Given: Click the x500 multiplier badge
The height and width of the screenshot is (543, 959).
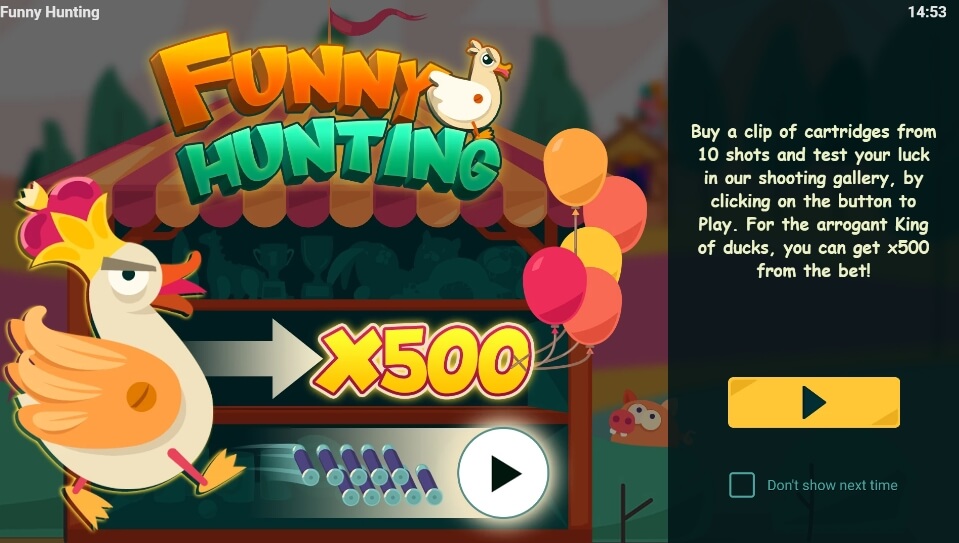Looking at the screenshot, I should point(423,361).
